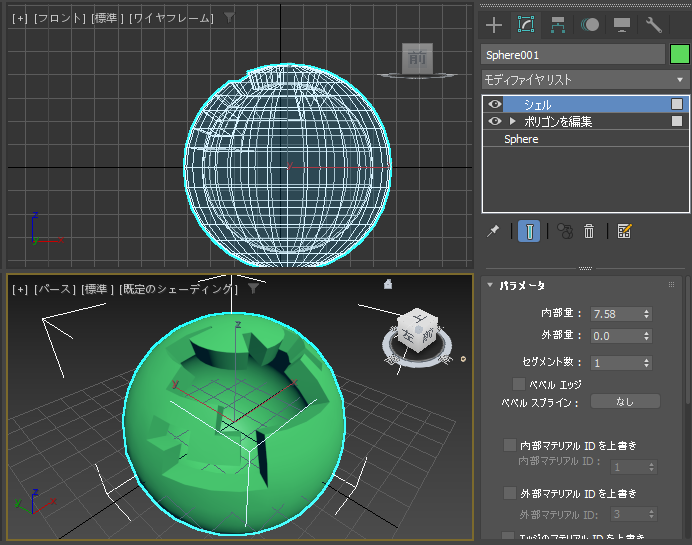Open the Create command panel tab
The height and width of the screenshot is (545, 692).
point(494,25)
